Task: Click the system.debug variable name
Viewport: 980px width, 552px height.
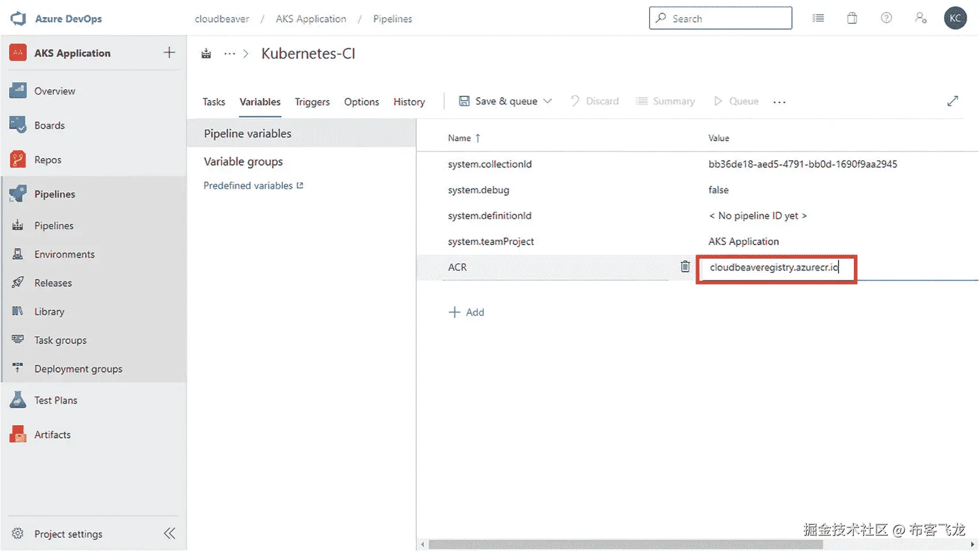Action: click(478, 190)
